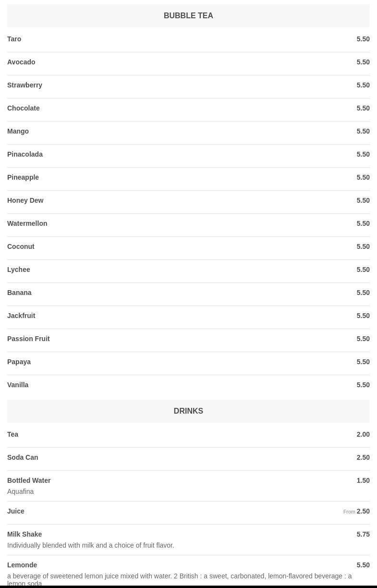Choose Bottled Water Aquafina
This screenshot has height=588, width=377.
point(188,486)
